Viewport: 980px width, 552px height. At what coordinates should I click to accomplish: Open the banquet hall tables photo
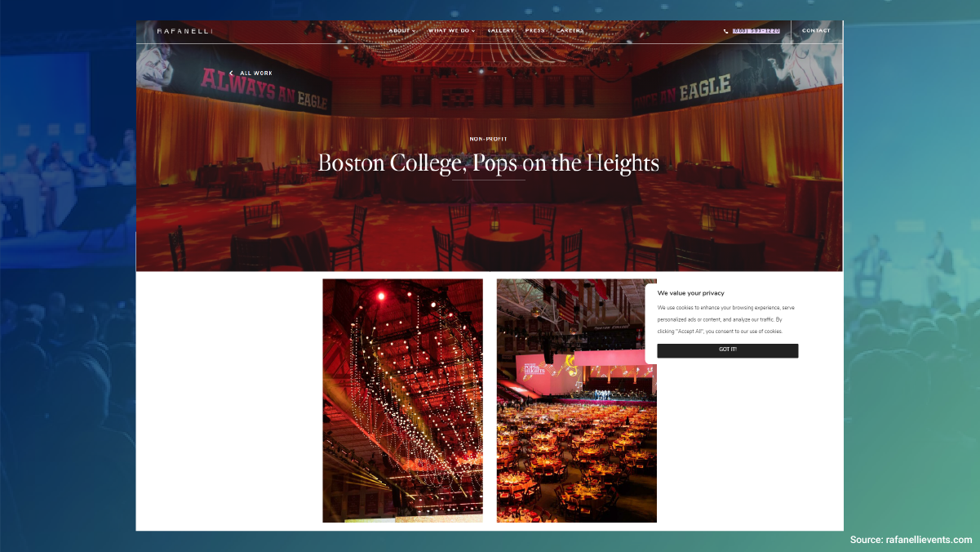tap(576, 401)
